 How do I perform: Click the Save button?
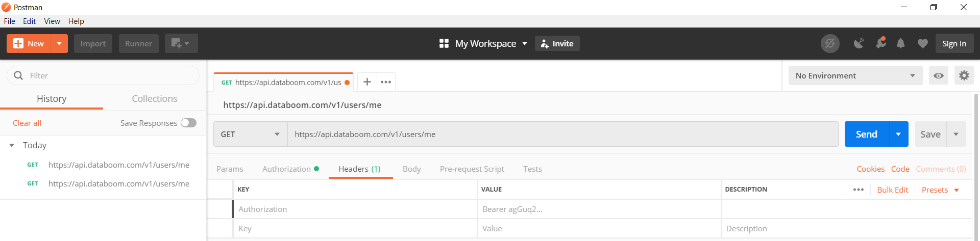click(930, 134)
